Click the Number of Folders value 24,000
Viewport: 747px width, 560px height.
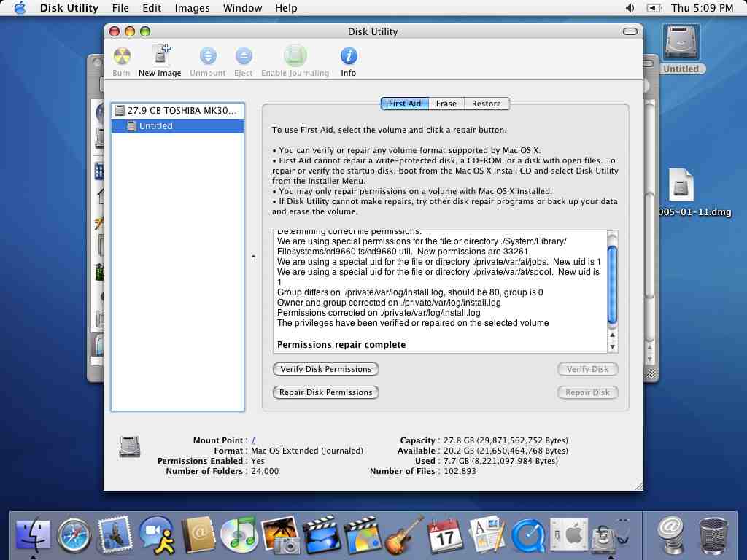click(x=265, y=471)
